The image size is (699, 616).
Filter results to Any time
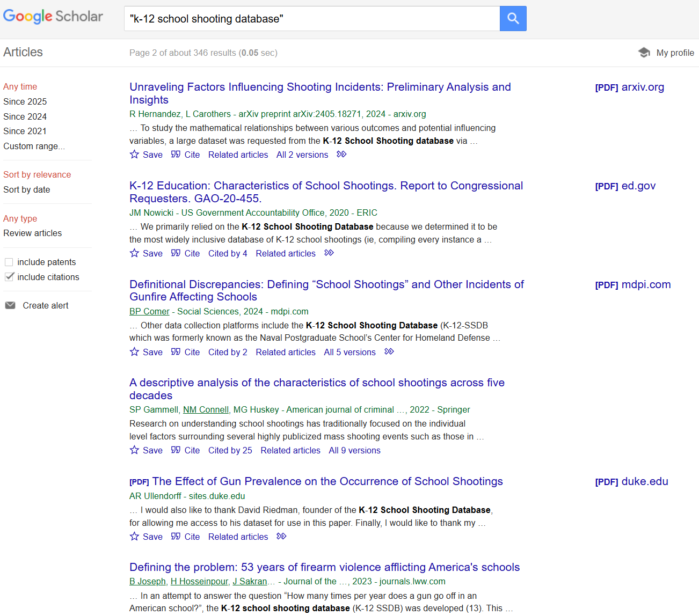pos(20,86)
